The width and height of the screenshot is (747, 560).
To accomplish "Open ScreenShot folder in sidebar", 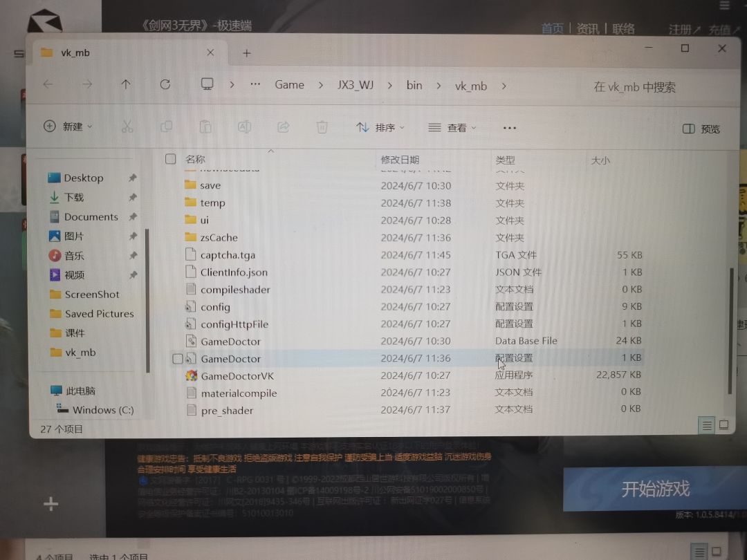I will tap(92, 295).
